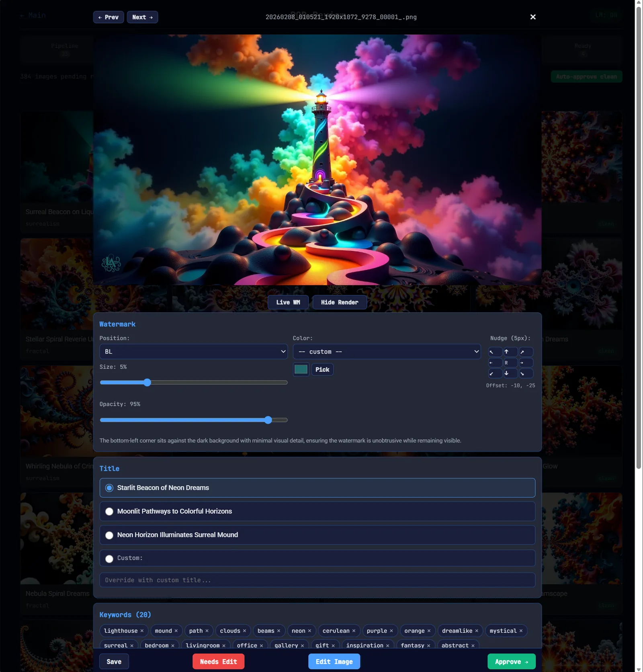Focus the custom title override field

317,580
